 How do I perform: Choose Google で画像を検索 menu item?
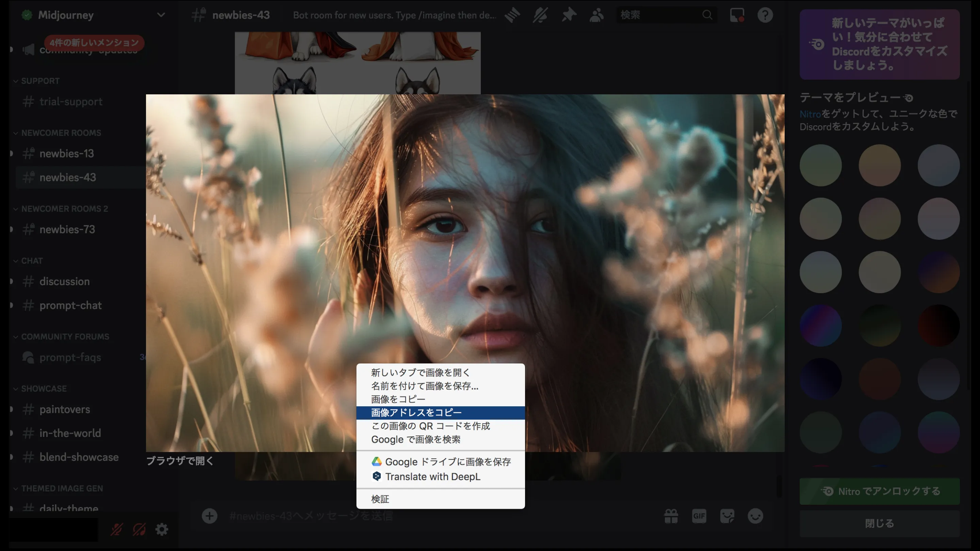click(441, 439)
